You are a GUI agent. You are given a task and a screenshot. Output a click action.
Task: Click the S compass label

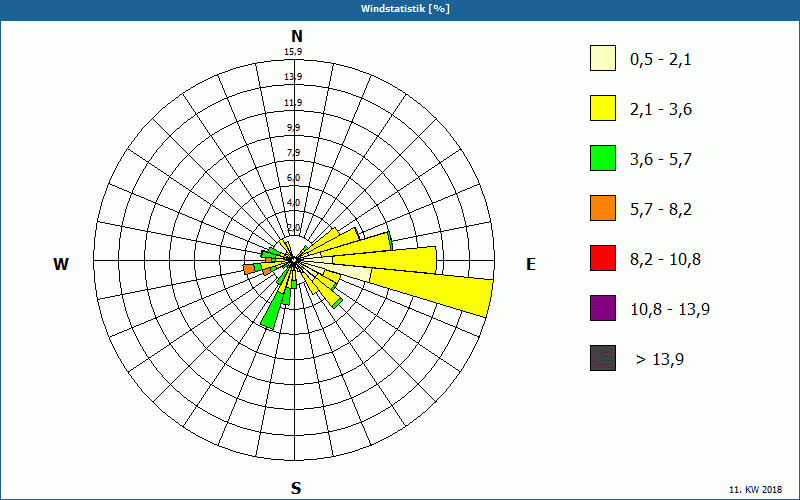pyautogui.click(x=296, y=488)
